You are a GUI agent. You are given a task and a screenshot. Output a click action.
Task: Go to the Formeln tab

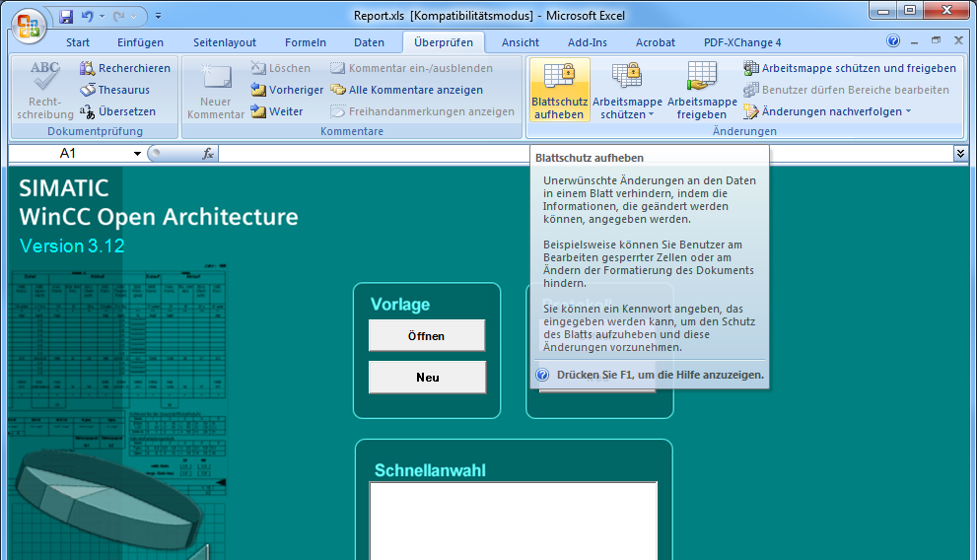(x=306, y=42)
